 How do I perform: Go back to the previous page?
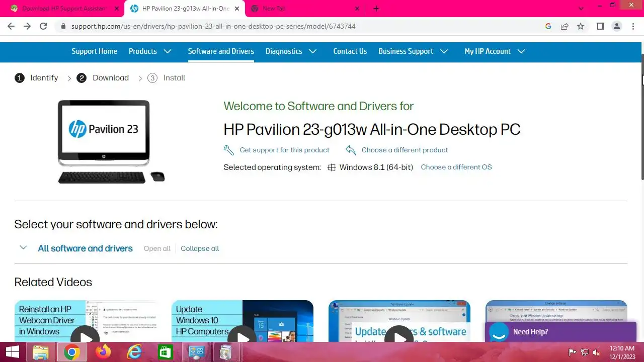11,26
